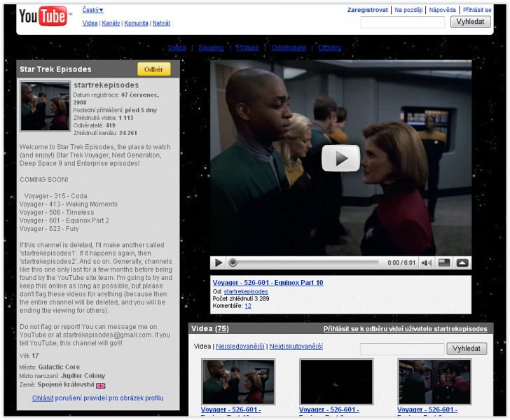Click the large play overlay on the video
The width and height of the screenshot is (510, 420).
point(341,158)
